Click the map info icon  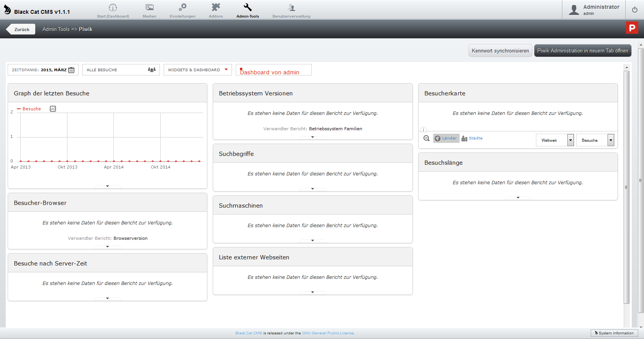point(424,130)
